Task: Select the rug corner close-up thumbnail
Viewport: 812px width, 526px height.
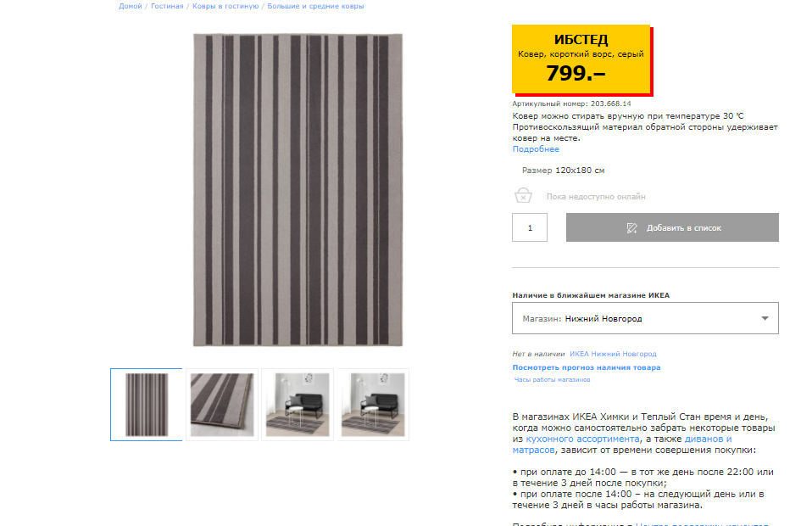Action: 222,405
